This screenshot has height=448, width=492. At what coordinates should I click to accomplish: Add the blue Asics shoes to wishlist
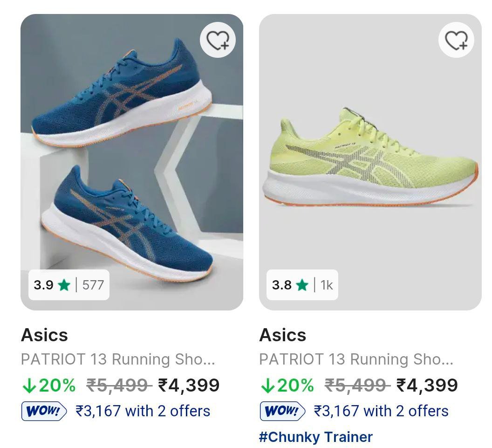point(217,40)
